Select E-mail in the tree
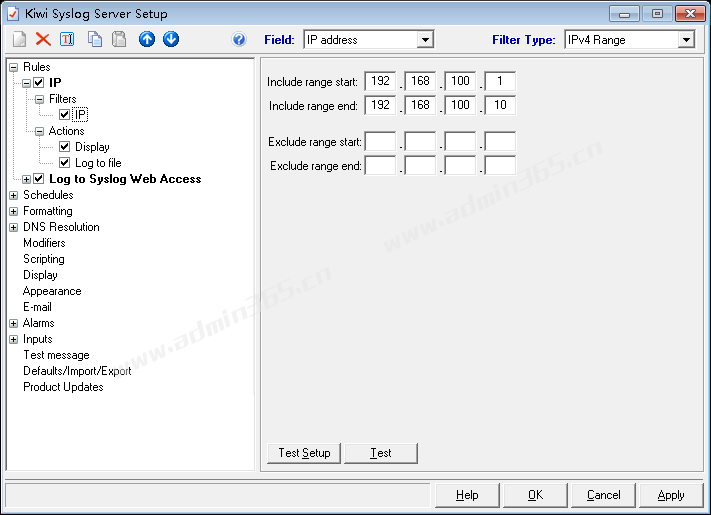Screen dimensions: 711x515 38,307
